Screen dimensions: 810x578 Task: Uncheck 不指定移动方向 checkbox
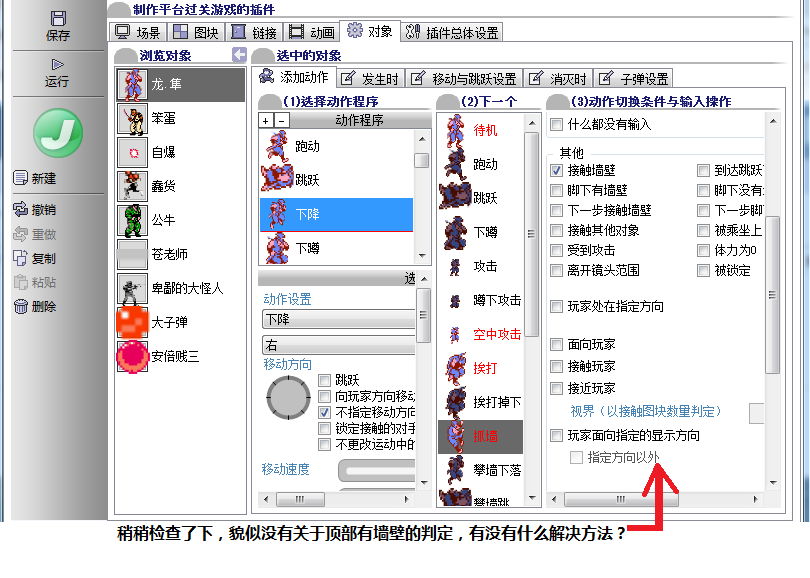tap(324, 412)
